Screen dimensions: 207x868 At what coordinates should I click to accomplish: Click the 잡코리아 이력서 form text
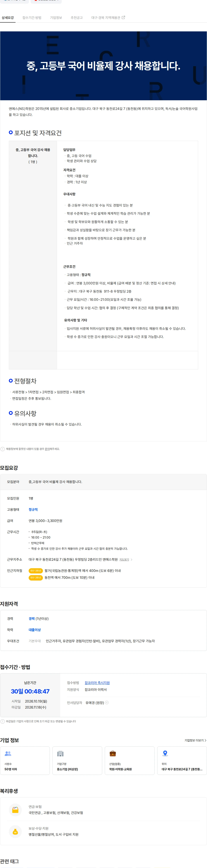click(x=96, y=690)
